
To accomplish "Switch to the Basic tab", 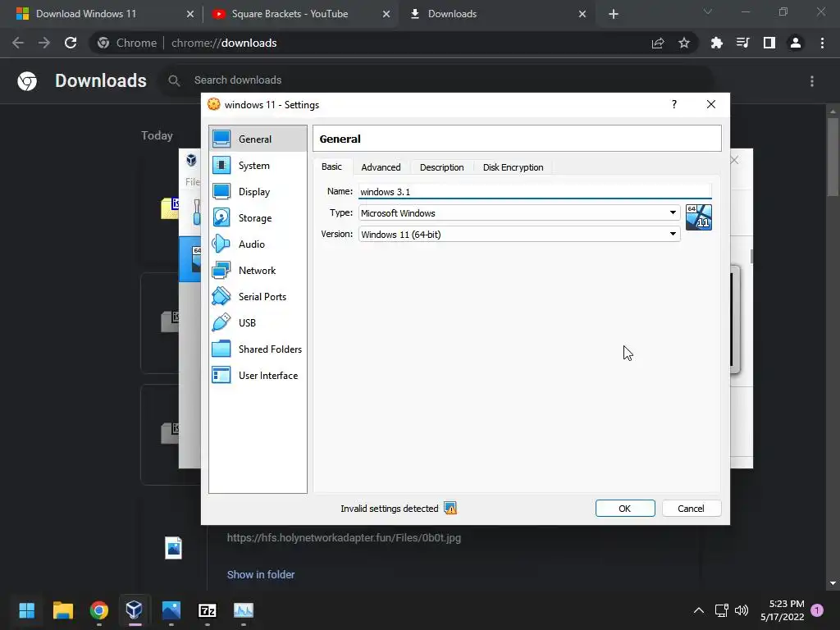I will [331, 167].
